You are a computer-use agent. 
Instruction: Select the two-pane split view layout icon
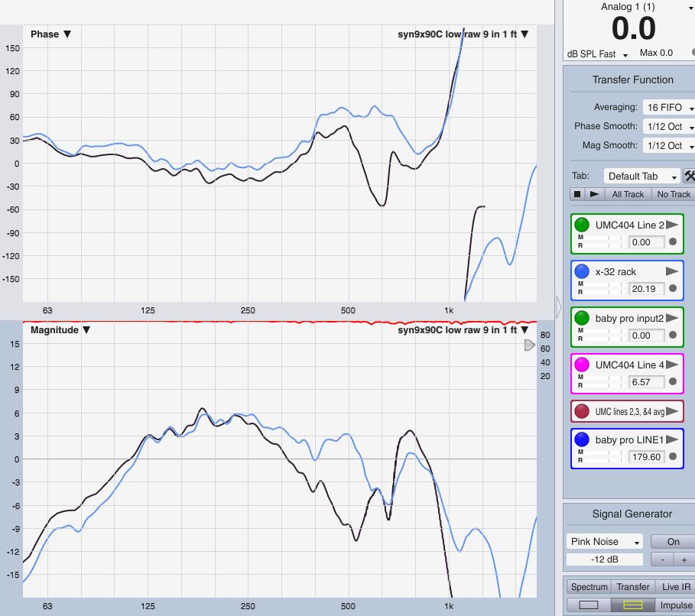[632, 605]
